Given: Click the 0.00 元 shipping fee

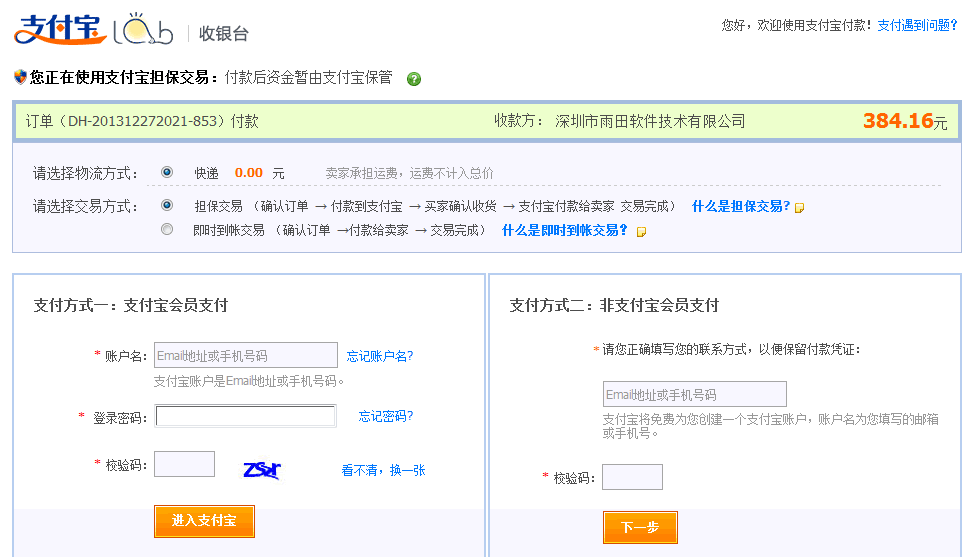Looking at the screenshot, I should 259,173.
